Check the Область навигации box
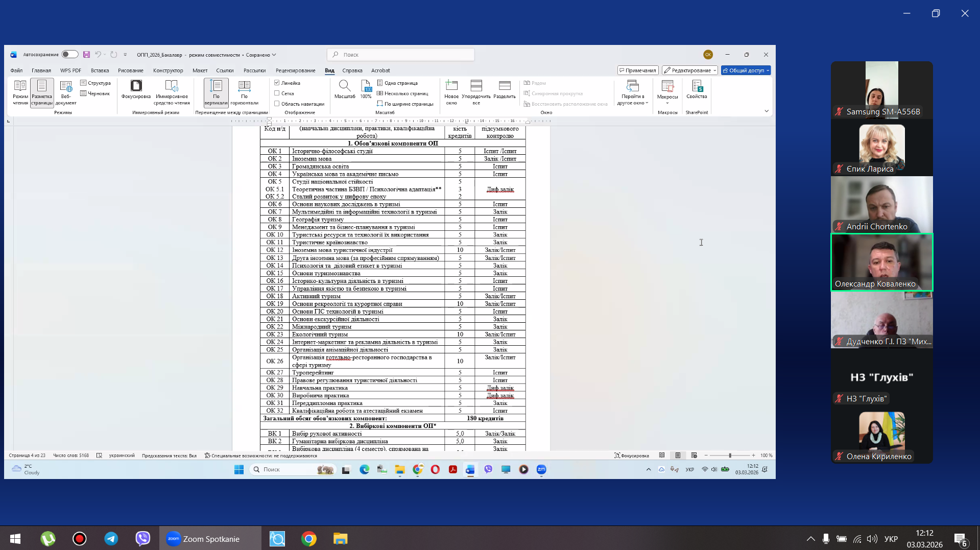This screenshot has width=980, height=550. point(277,104)
